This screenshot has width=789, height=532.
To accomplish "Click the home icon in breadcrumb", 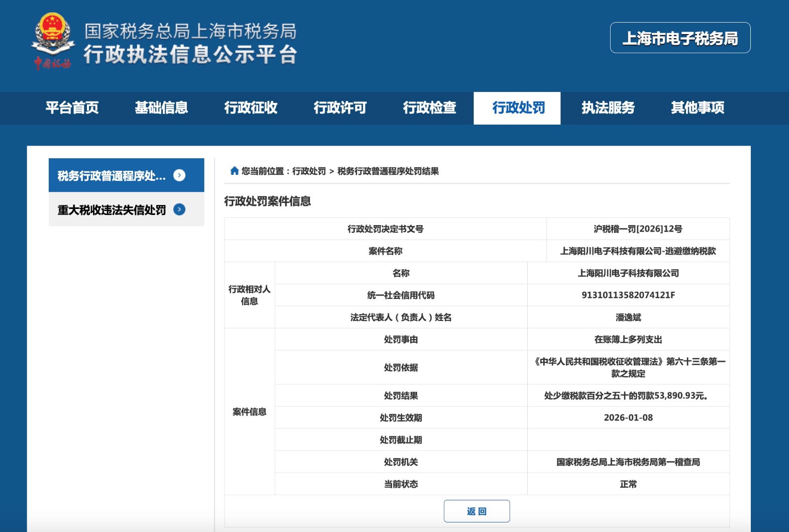I will [x=234, y=171].
